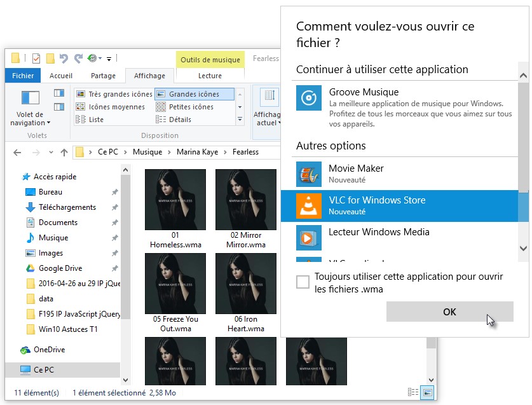Image resolution: width=532 pixels, height=405 pixels.
Task: Click the layout gallery scroll-down arrow
Action: 240,107
